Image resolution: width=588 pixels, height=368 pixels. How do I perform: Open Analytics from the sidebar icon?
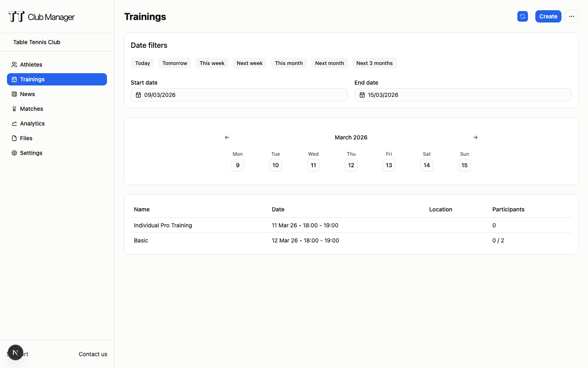pos(14,123)
